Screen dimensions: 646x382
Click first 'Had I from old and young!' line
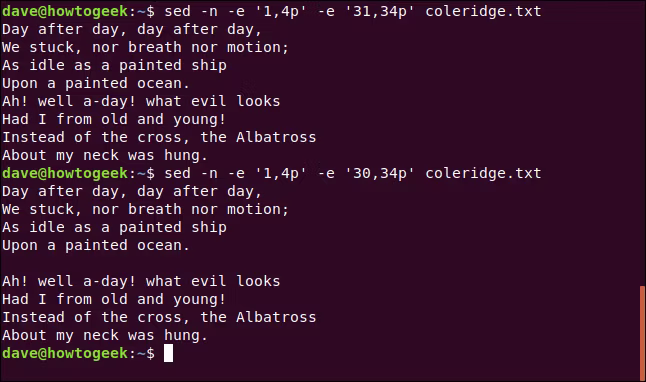click(x=114, y=120)
